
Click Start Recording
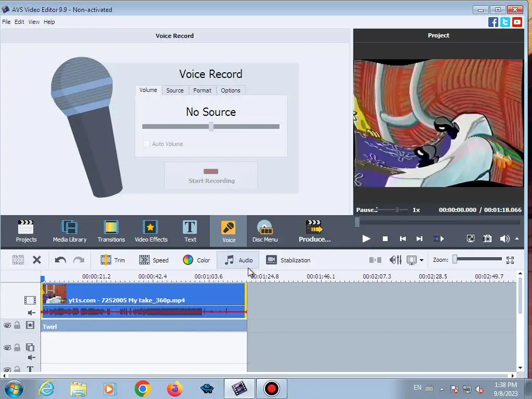(211, 176)
